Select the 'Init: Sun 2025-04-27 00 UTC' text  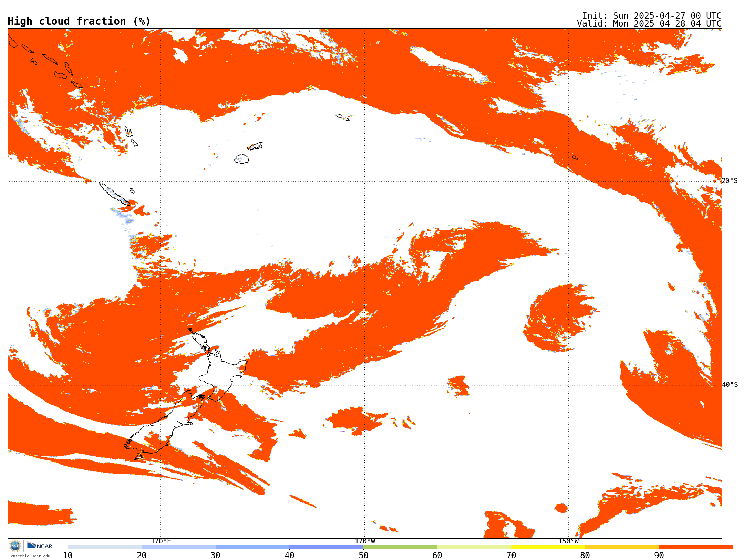652,16
